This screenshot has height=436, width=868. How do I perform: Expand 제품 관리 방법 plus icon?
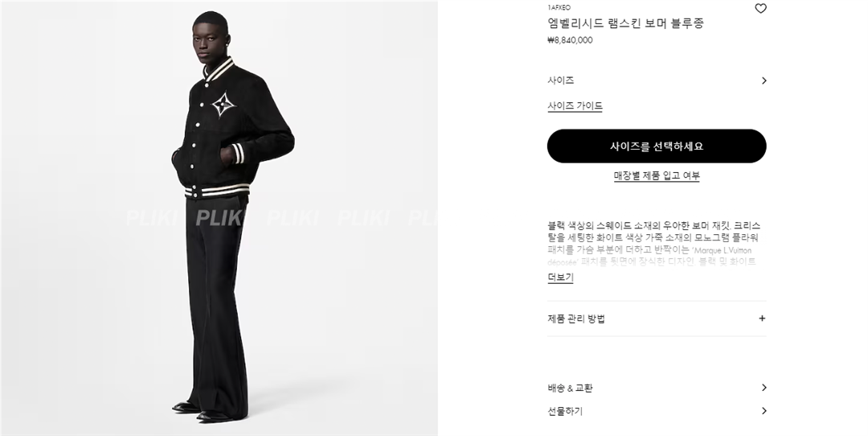(x=762, y=319)
